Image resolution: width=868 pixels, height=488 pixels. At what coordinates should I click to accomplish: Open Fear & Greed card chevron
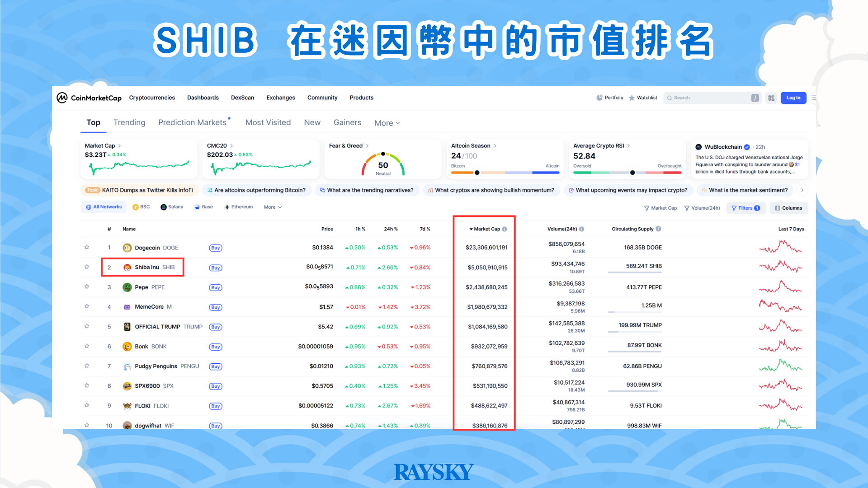click(367, 145)
